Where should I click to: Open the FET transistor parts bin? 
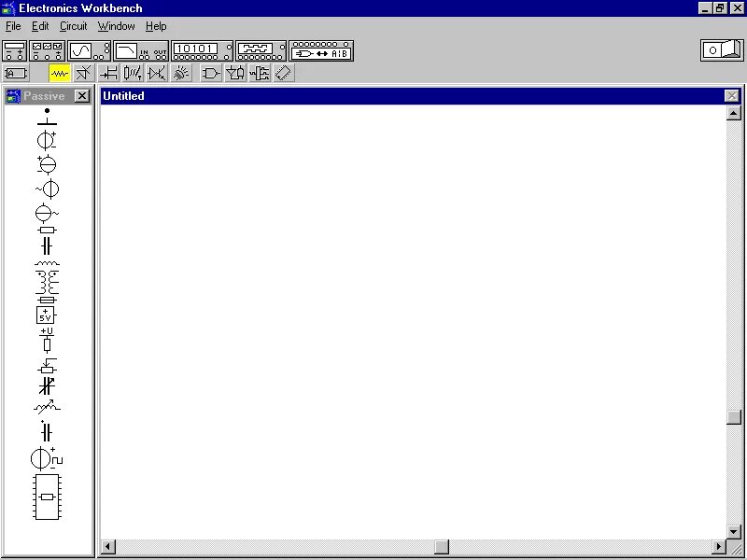[x=109, y=74]
